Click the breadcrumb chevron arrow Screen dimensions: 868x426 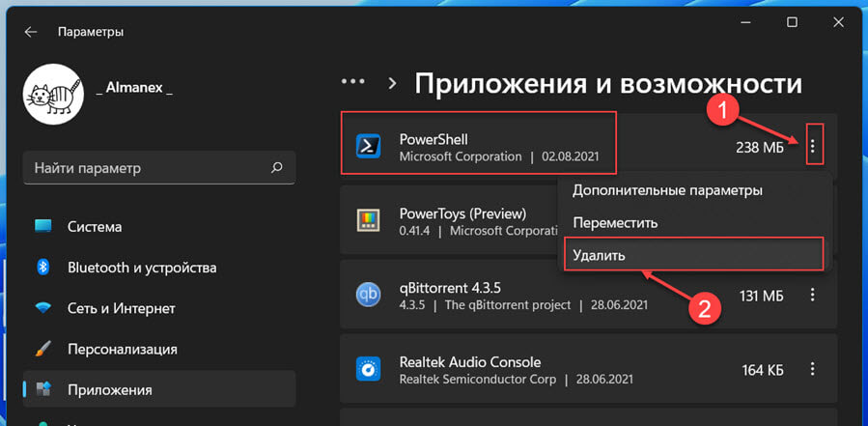(392, 83)
